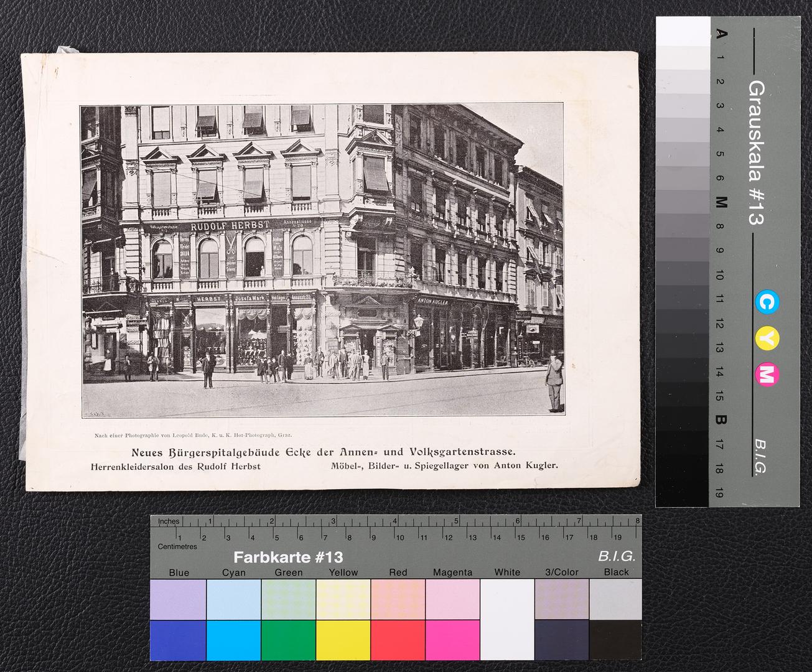Select the mid-gray patch beside letter M
812x672 pixels.
coord(683,202)
